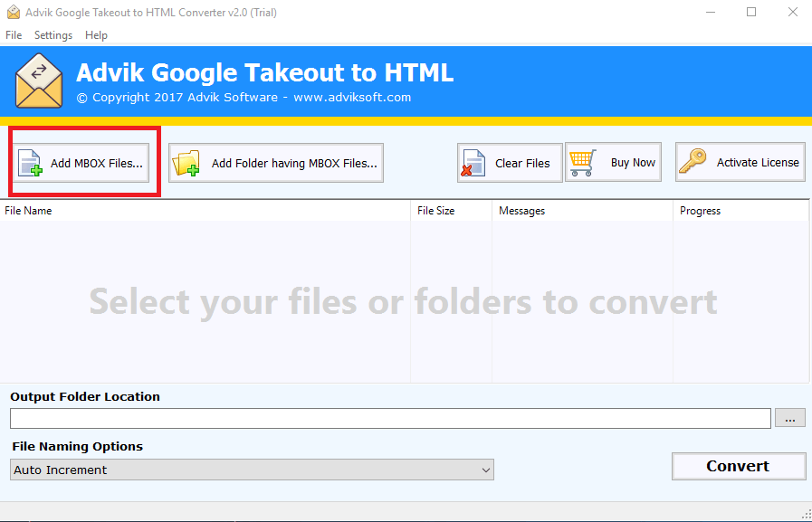Open the Help menu
This screenshot has height=522, width=812.
pos(96,35)
